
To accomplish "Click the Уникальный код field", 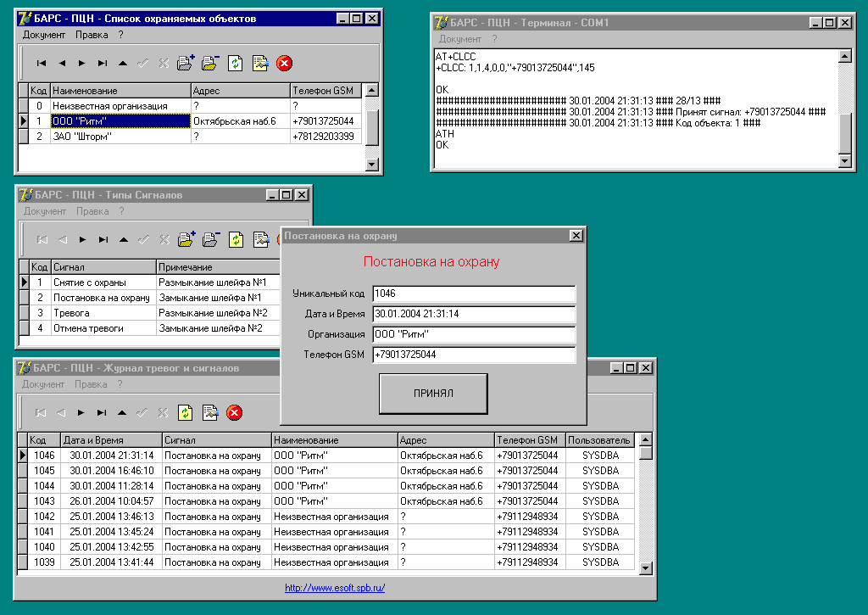I will click(475, 294).
